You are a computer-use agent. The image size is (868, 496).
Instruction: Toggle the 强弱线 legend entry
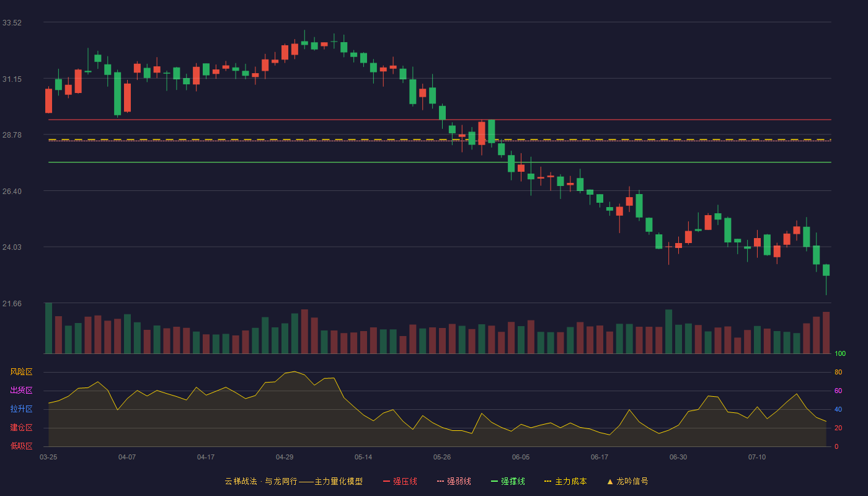[x=454, y=481]
